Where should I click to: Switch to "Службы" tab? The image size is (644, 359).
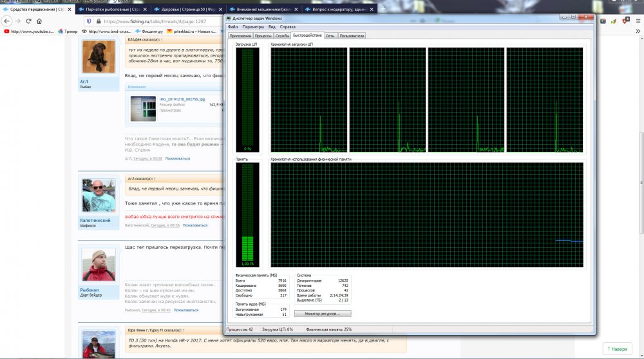click(x=282, y=35)
